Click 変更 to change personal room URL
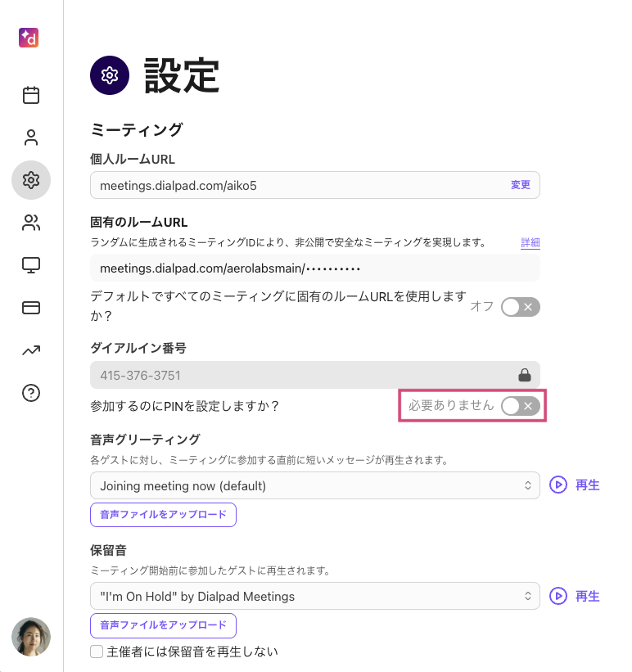 pyautogui.click(x=521, y=185)
